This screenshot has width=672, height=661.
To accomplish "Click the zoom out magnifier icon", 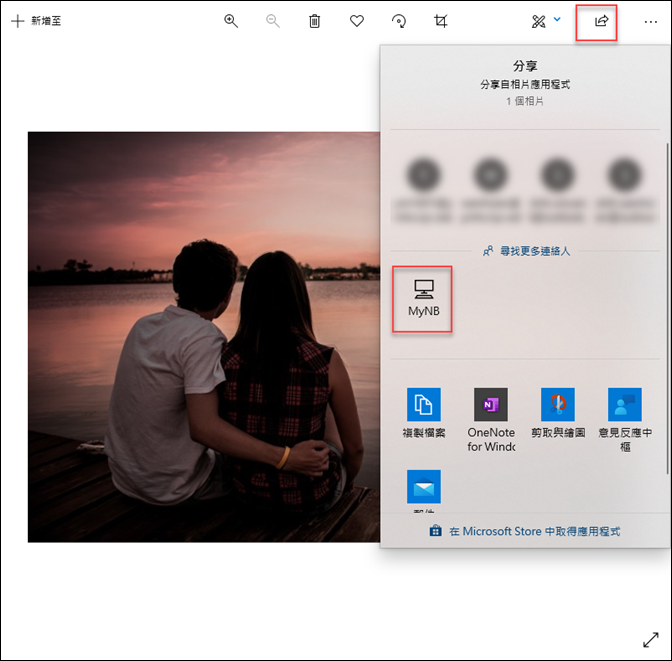I will [273, 21].
